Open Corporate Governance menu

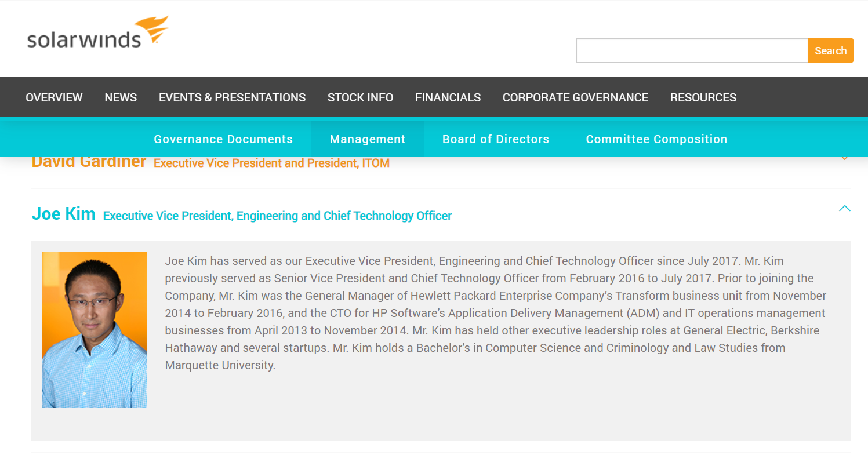(x=575, y=97)
